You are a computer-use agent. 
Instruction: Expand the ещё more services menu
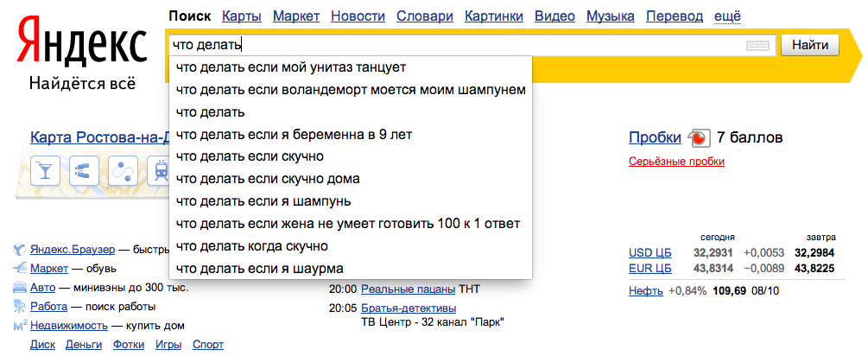[x=727, y=16]
